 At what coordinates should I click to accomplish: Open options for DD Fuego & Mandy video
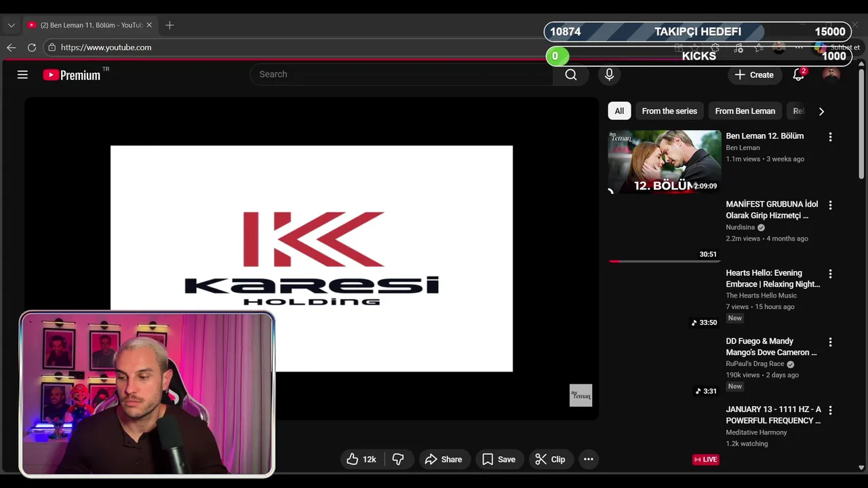(830, 342)
